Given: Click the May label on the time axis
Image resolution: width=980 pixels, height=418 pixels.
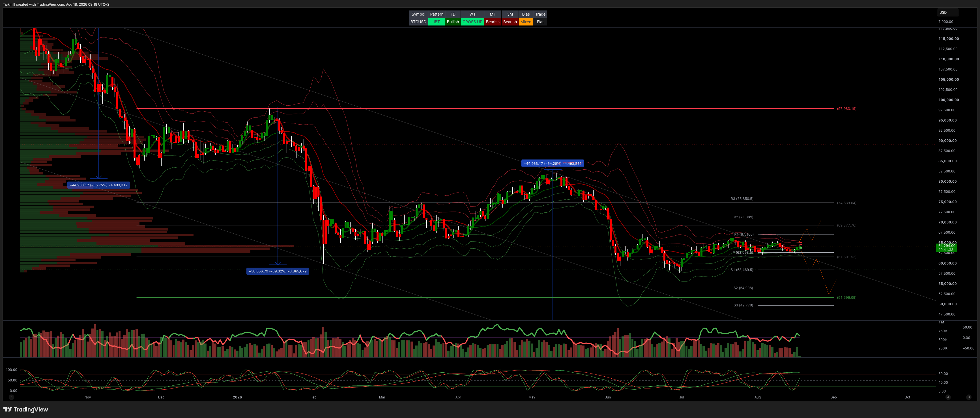Looking at the screenshot, I should click(532, 397).
